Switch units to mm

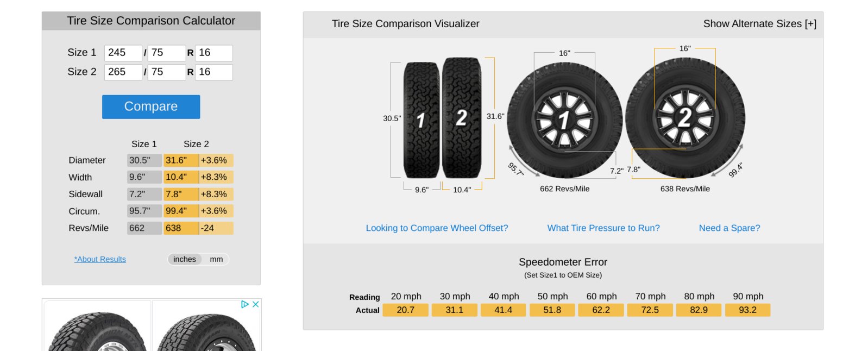pyautogui.click(x=216, y=259)
